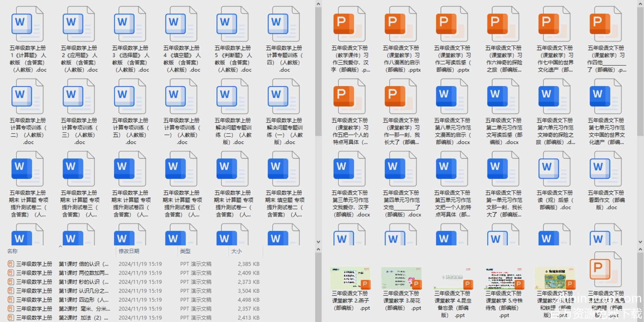This screenshot has width=644, height=322.
Task: Click the 6.陶罐和铁罐 presentation thumbnail
Action: coord(555,278)
